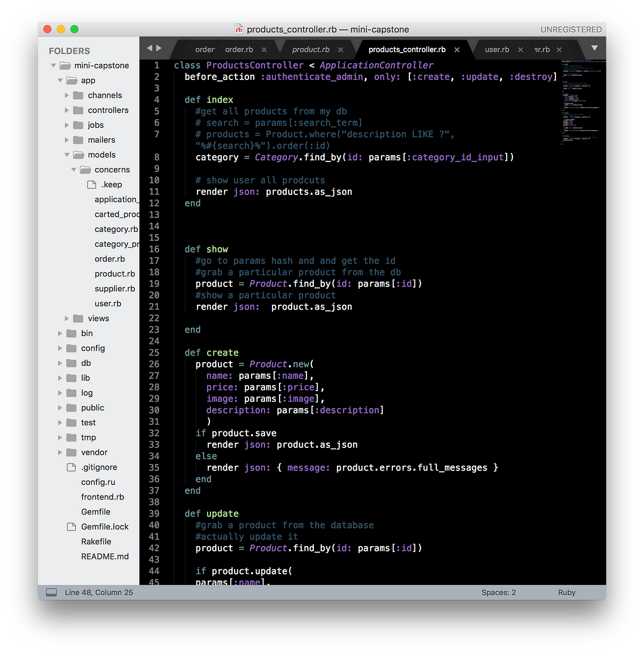Close the user.rb tab

[521, 49]
